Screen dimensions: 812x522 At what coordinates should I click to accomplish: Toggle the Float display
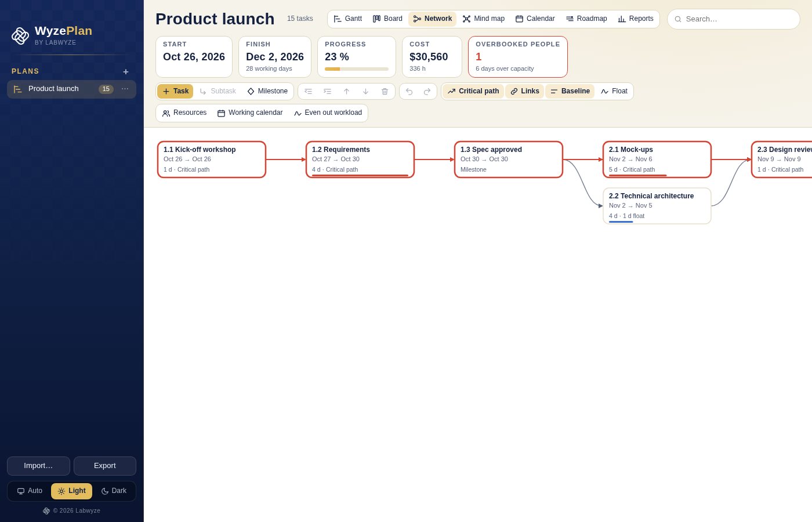coord(614,92)
